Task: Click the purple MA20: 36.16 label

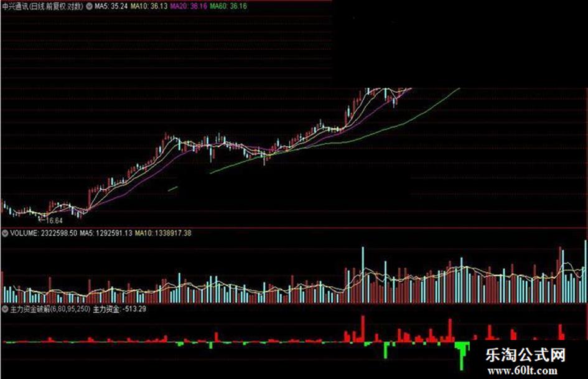Action: tap(189, 6)
